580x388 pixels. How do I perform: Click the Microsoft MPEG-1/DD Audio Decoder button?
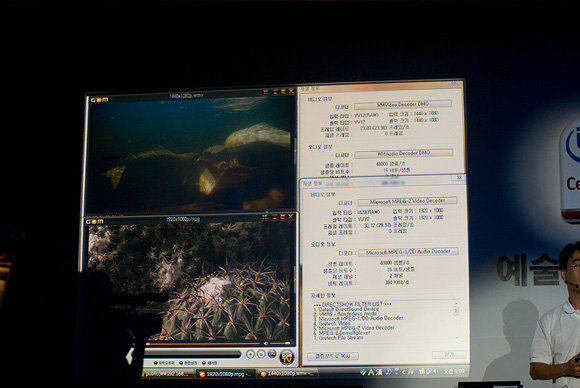point(408,252)
